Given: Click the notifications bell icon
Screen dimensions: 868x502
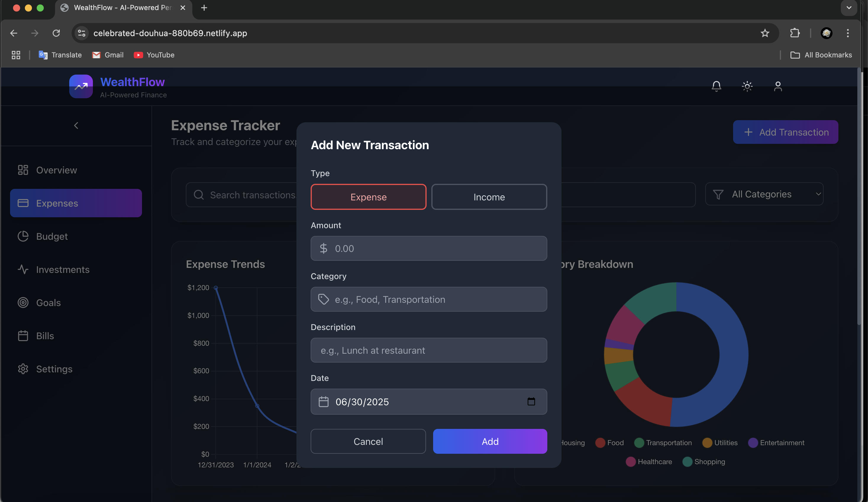Looking at the screenshot, I should tap(716, 86).
